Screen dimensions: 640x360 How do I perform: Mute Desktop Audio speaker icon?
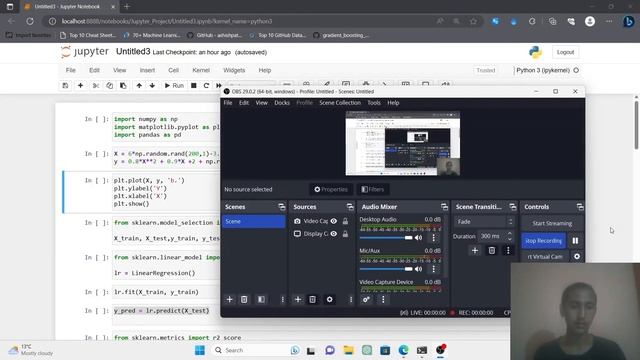point(419,238)
